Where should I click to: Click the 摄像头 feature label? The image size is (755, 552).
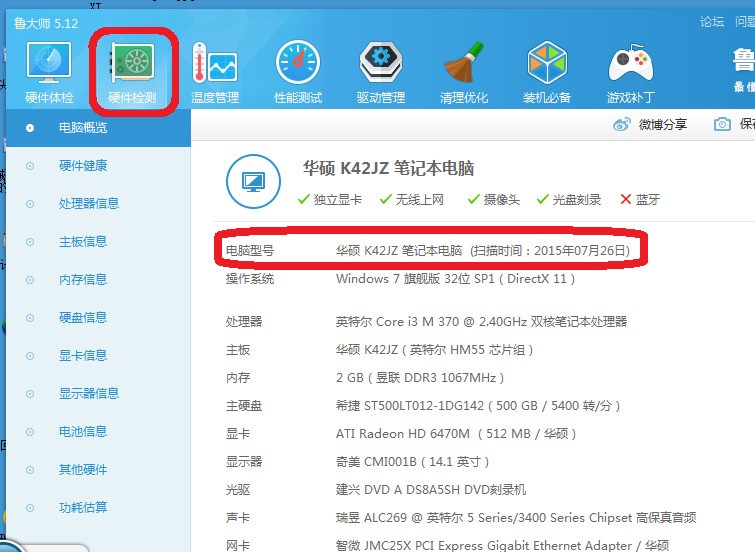502,199
